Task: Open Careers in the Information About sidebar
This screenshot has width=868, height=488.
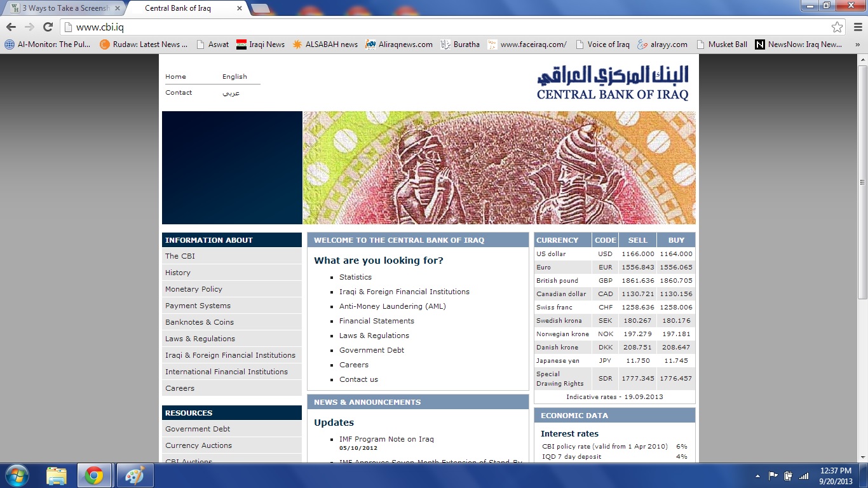Action: click(232, 388)
